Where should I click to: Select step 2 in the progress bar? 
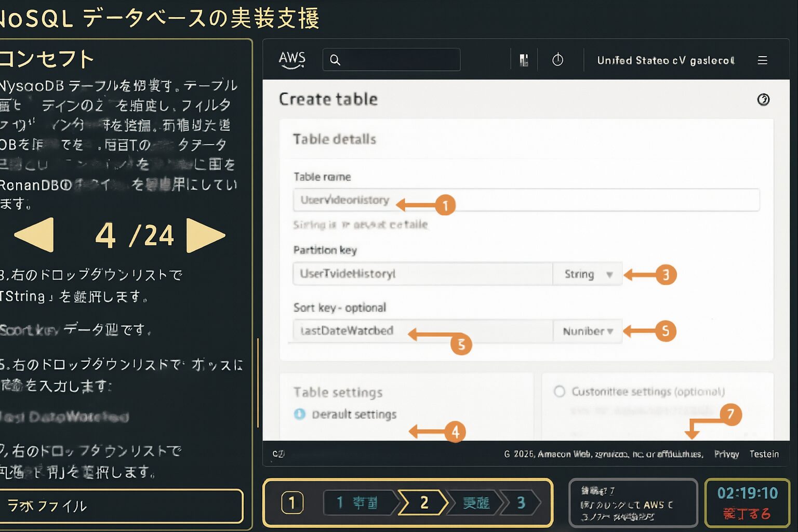pos(424,502)
